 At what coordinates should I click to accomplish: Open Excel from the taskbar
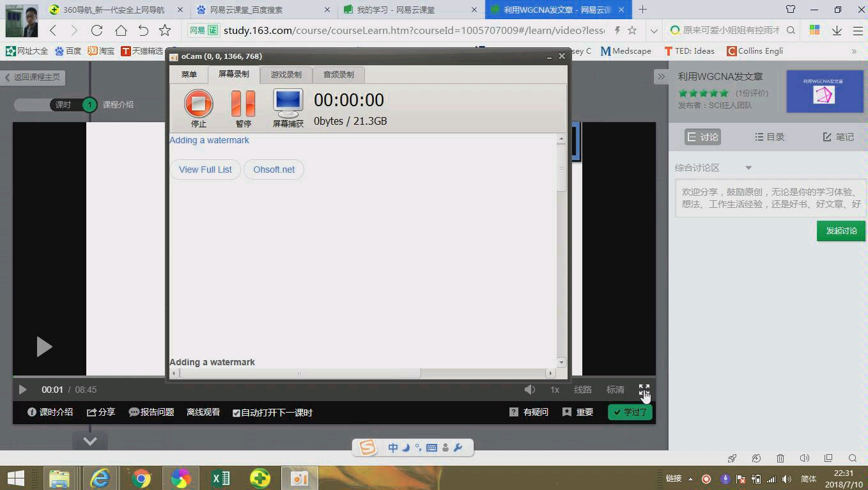coord(221,478)
